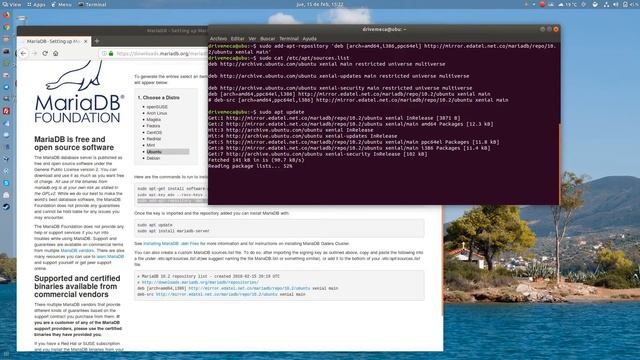Open the Apps menu in top panel
Viewport: 640px width, 360px height.
[x=36, y=4]
